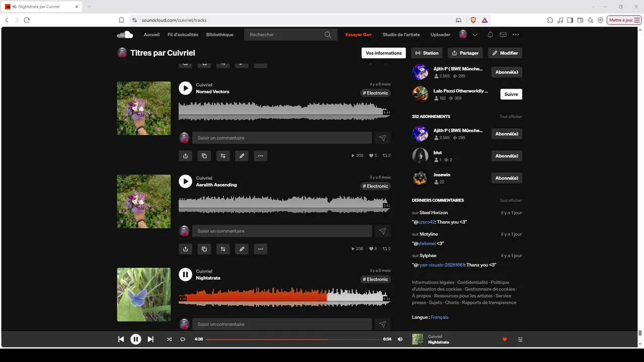Screen dimensions: 644x362
Task: Open the Mettre à jour browser menu
Action: point(624,20)
